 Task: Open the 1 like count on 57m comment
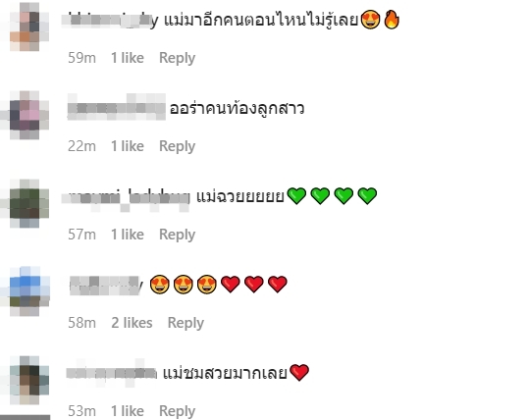point(128,235)
